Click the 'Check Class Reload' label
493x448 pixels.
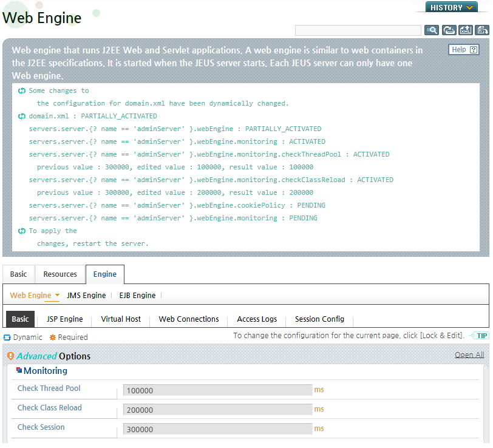point(50,408)
